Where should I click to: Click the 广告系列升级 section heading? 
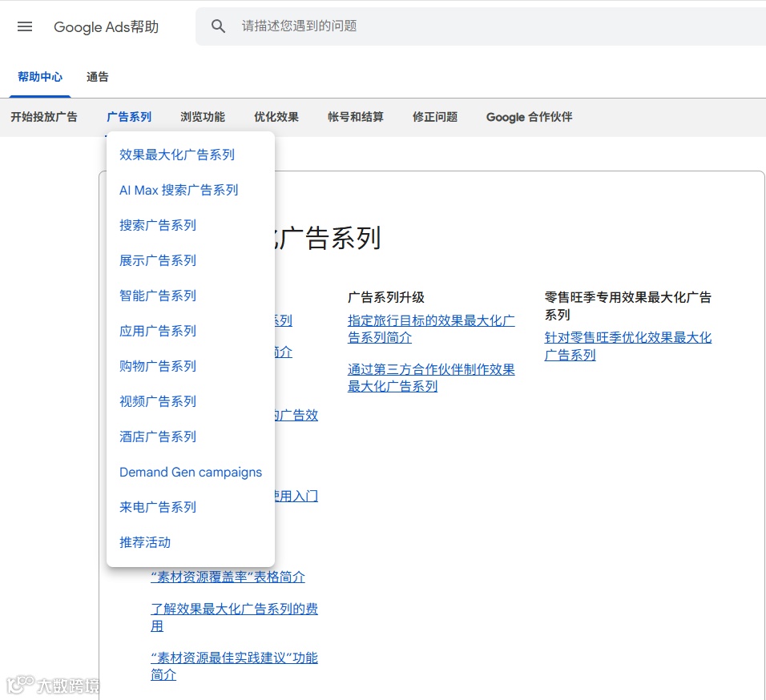[386, 297]
